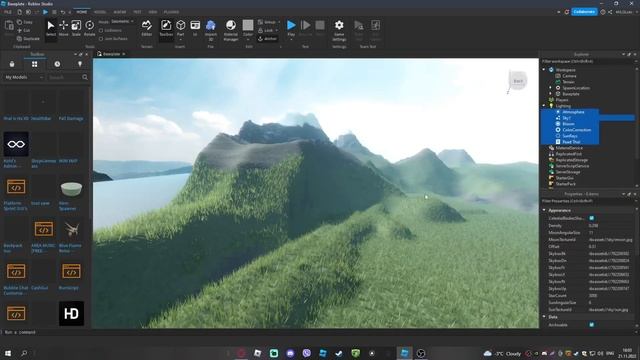Screen dimensions: 640x360
Task: Start playtest with Play button
Action: (x=291, y=28)
